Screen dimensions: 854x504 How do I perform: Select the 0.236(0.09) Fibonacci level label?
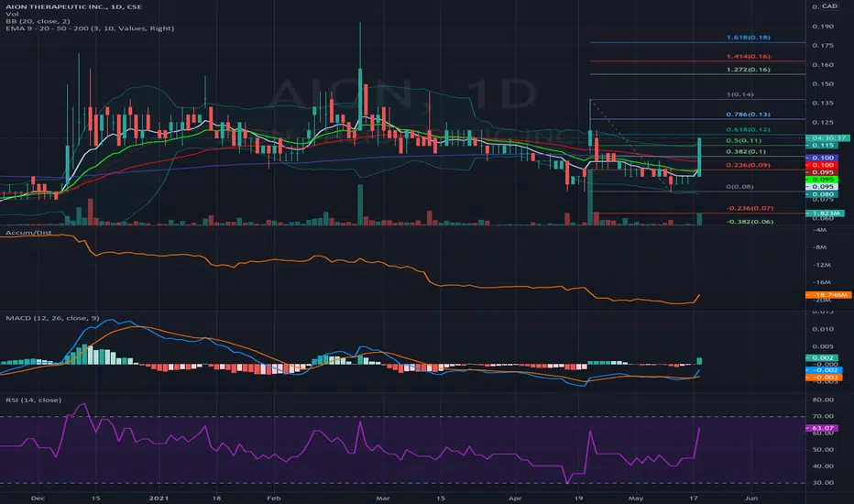tap(748, 165)
